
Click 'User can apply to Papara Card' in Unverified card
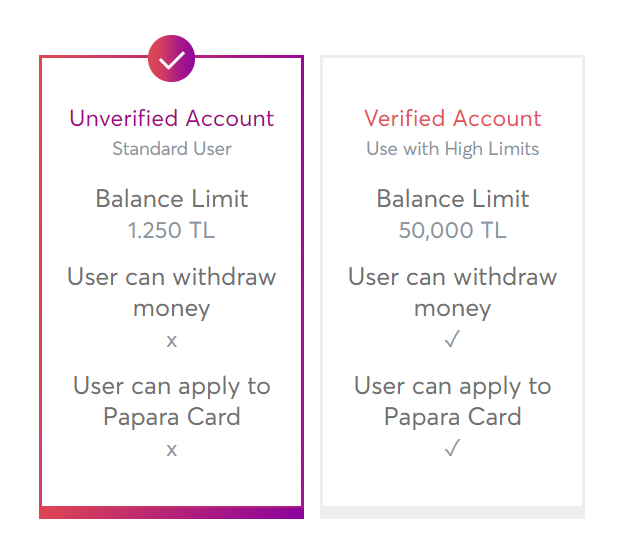172,401
